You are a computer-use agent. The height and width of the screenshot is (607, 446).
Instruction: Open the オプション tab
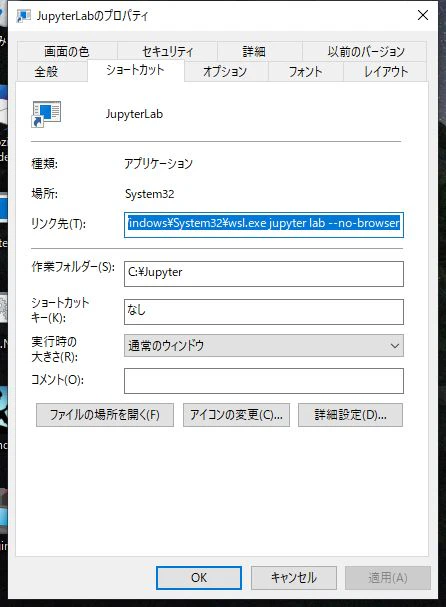coord(225,72)
